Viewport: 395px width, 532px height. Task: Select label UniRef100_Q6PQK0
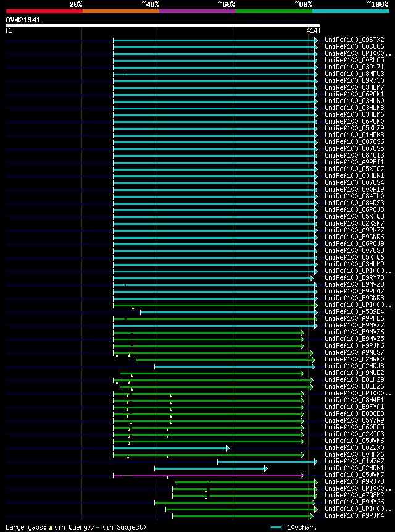pyautogui.click(x=354, y=121)
